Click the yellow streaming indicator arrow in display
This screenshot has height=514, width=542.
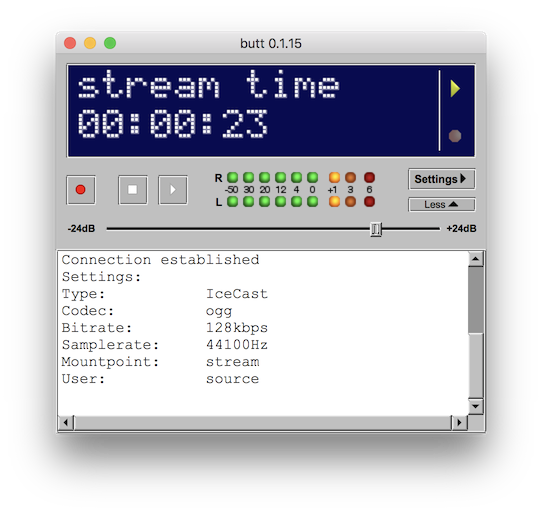455,89
